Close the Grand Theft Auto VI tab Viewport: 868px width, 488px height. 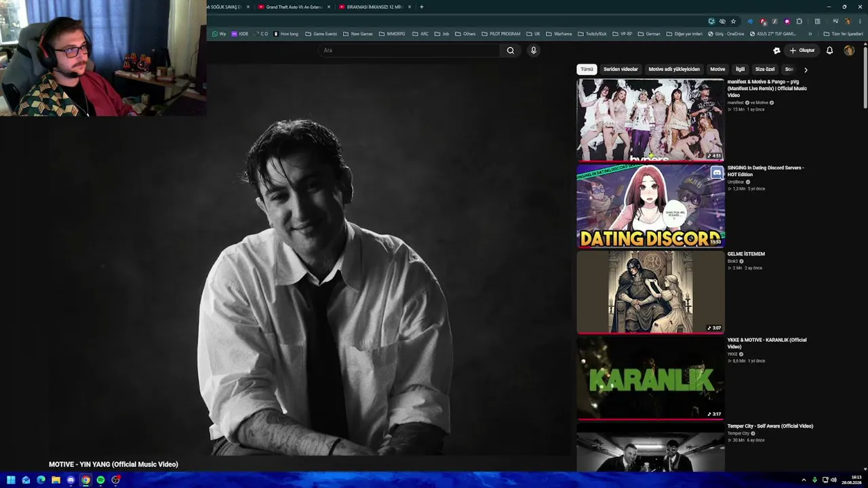point(329,7)
